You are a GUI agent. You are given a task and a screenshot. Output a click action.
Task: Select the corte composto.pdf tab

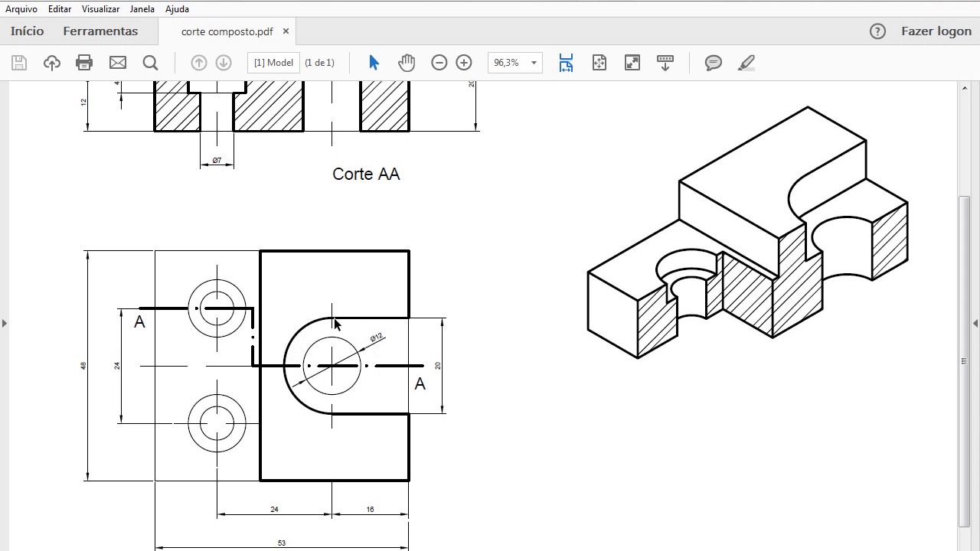point(227,31)
